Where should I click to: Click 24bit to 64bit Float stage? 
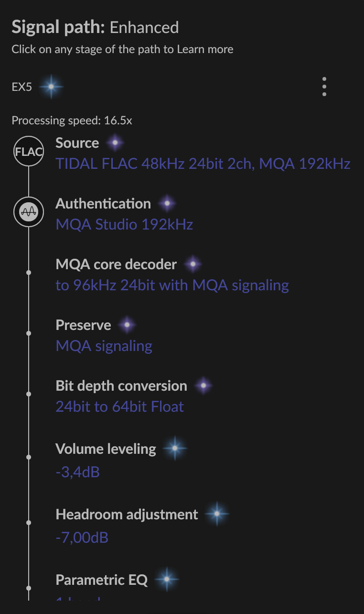coord(119,407)
